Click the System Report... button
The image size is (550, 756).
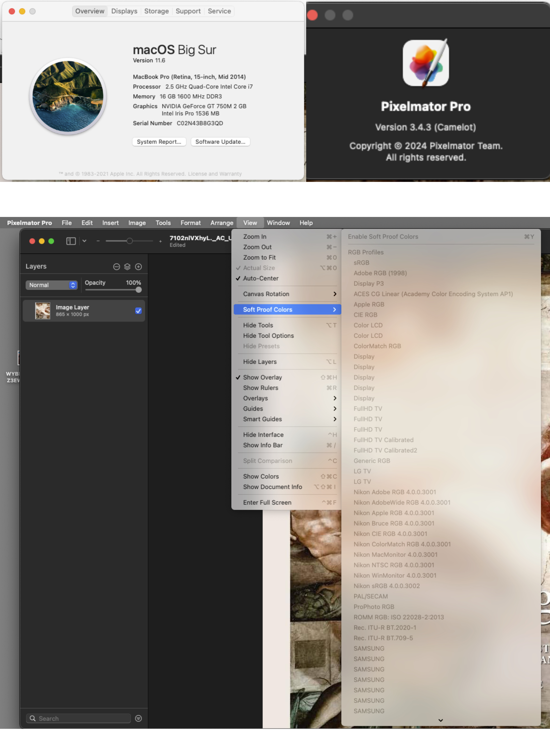tap(159, 142)
